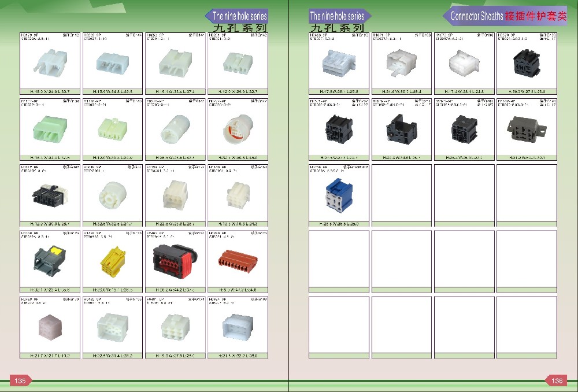Select the "Connector Sheaths" header title
Screen dimensions: 578x392
(477, 16)
